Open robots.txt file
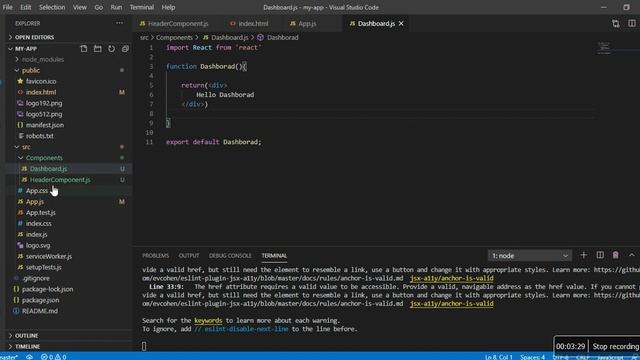This screenshot has height=360, width=640. [40, 136]
